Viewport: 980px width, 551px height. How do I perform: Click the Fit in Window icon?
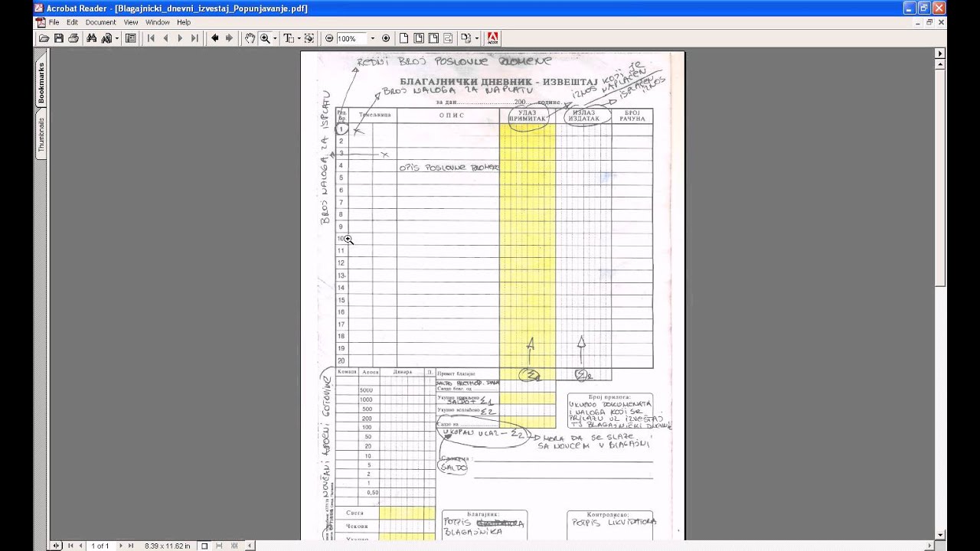(x=419, y=38)
